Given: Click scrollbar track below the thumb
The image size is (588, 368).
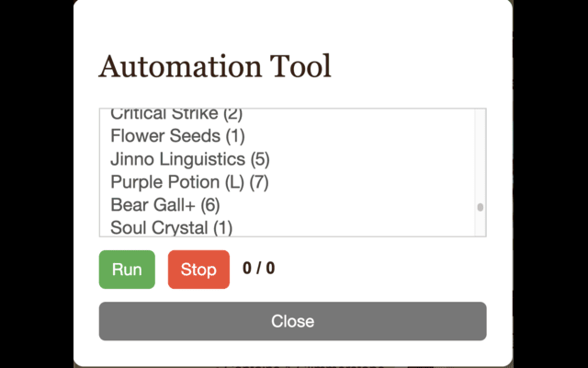Looking at the screenshot, I should click(480, 225).
